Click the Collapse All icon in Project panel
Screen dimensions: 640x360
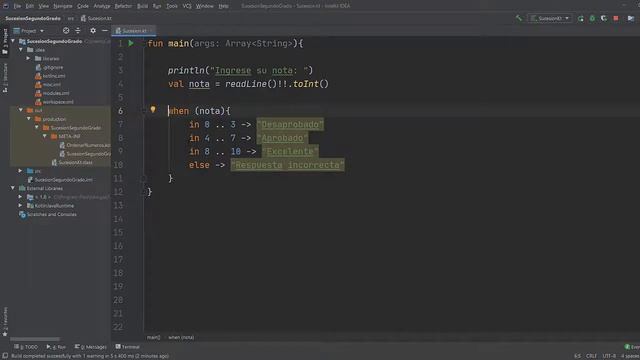click(x=78, y=31)
